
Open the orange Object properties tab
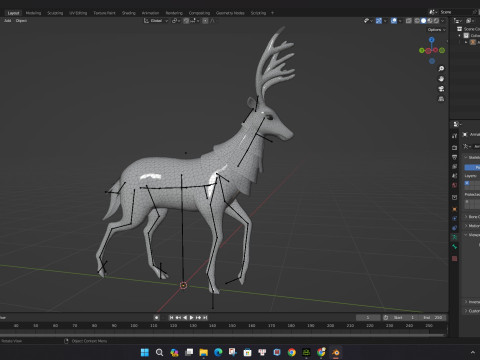[x=454, y=209]
